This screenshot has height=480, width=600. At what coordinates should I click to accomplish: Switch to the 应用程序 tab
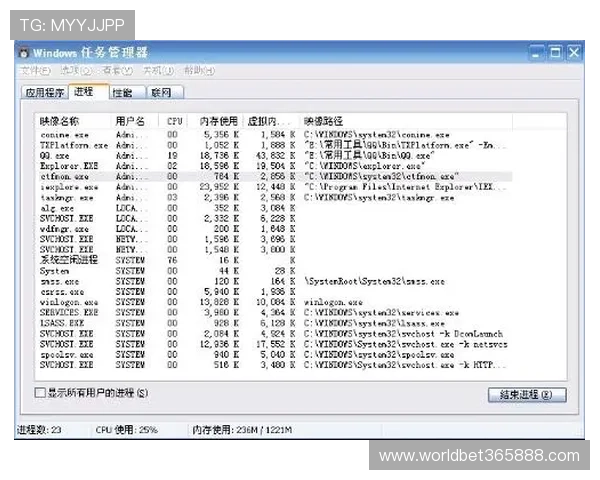(x=45, y=93)
